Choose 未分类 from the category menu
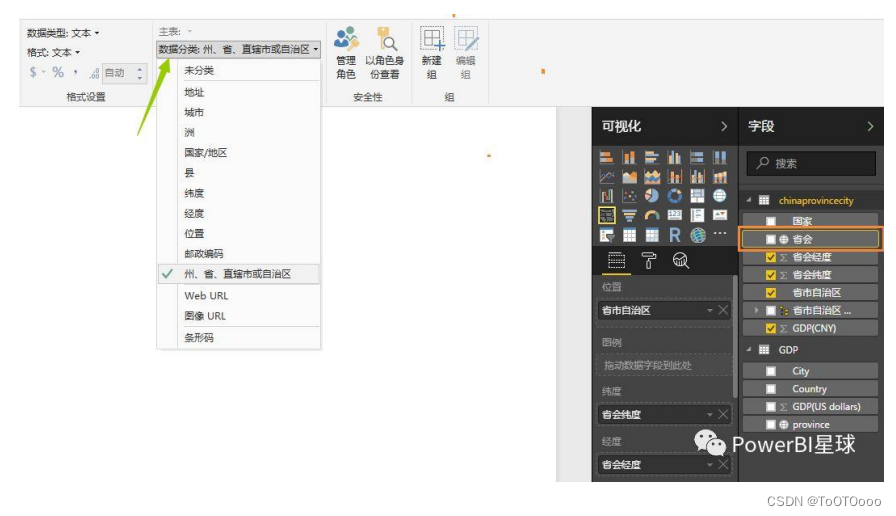The height and width of the screenshot is (516, 896). click(x=198, y=70)
